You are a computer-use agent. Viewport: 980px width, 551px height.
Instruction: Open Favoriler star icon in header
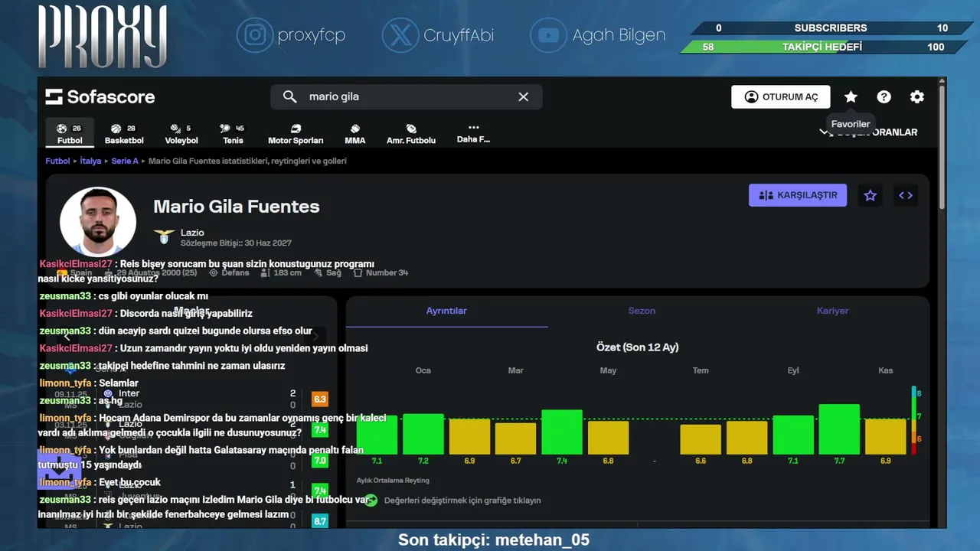coord(851,96)
